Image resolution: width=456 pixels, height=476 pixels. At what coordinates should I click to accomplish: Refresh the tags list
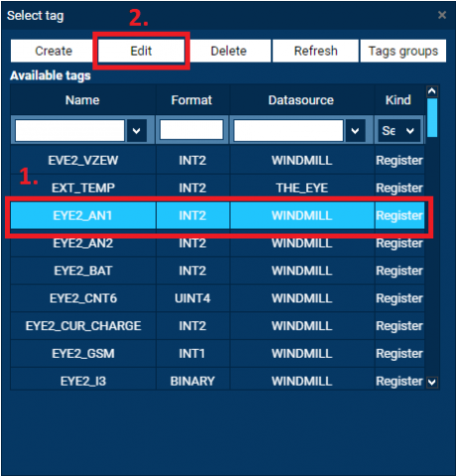316,51
